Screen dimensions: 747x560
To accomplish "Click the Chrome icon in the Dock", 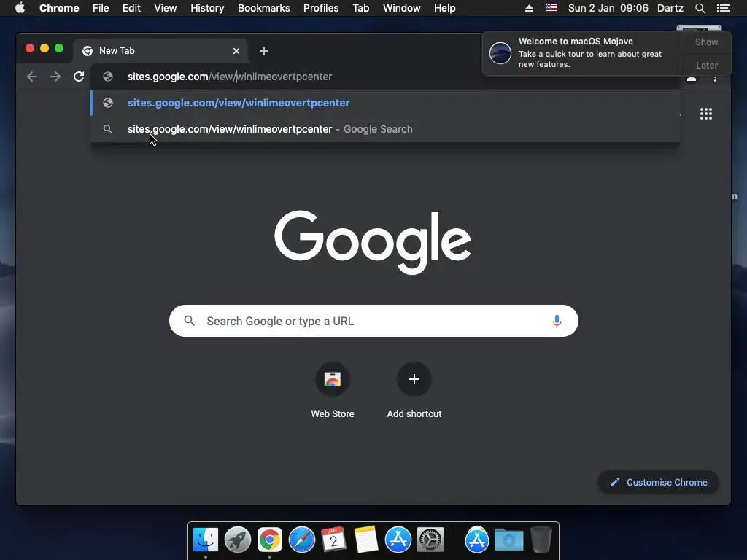I will tap(270, 540).
